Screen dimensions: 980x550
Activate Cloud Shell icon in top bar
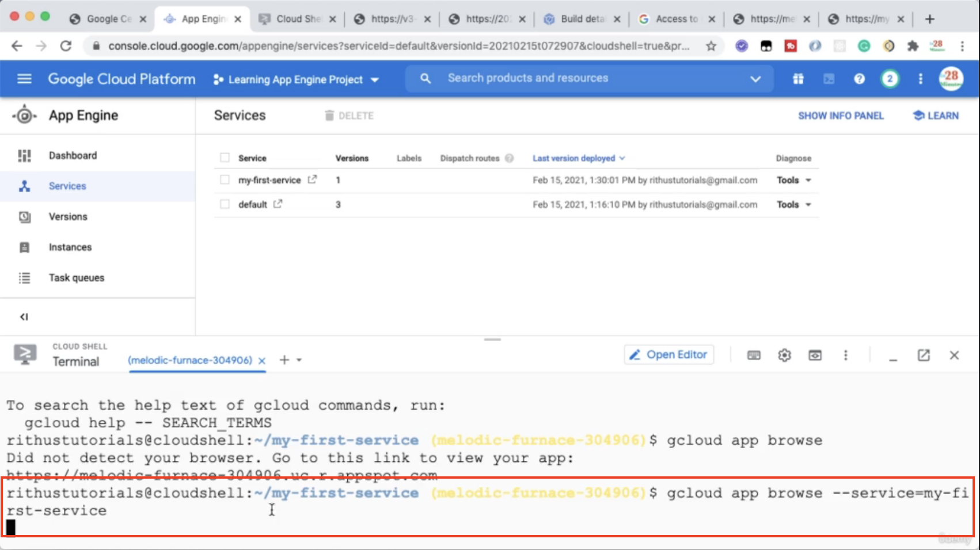[x=829, y=79]
